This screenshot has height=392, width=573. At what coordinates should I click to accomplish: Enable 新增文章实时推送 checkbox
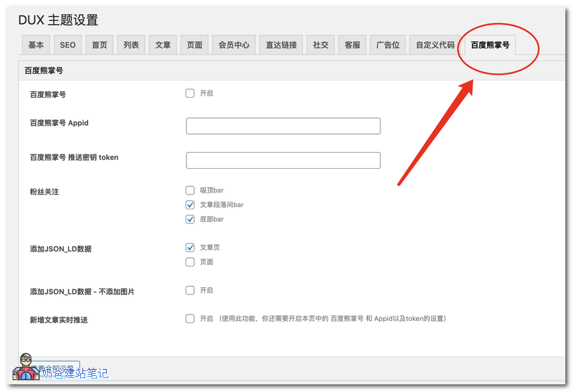[x=190, y=319]
